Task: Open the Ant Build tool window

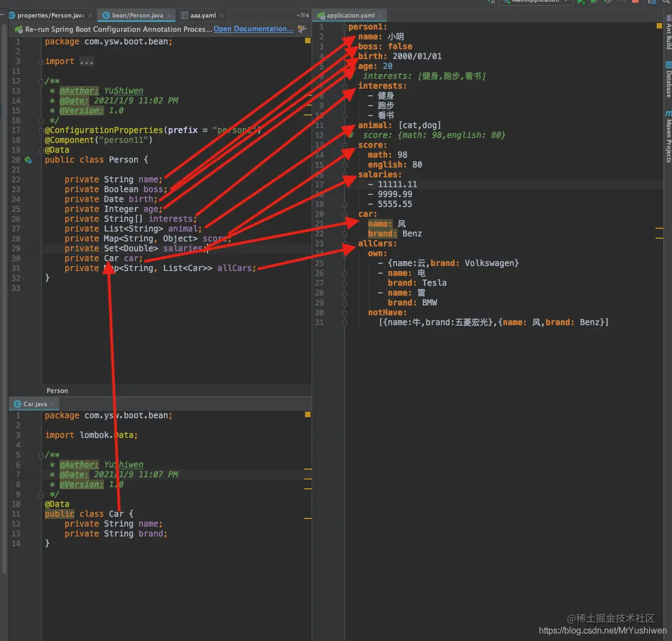Action: click(668, 33)
